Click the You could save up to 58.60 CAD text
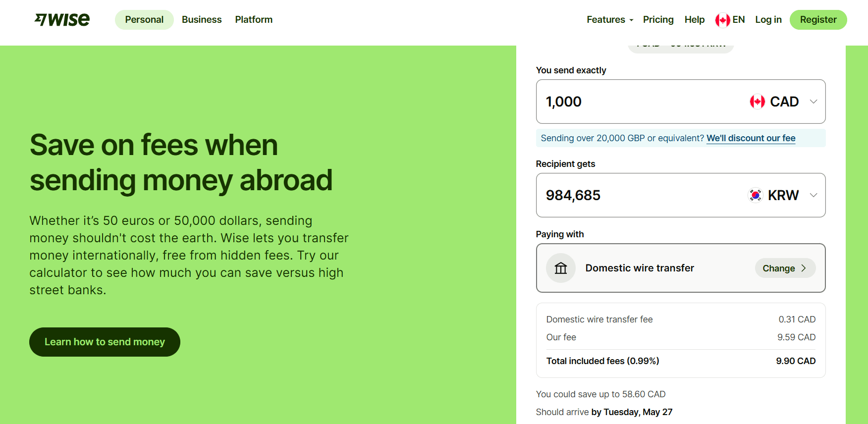Viewport: 868px width, 424px height. click(600, 394)
